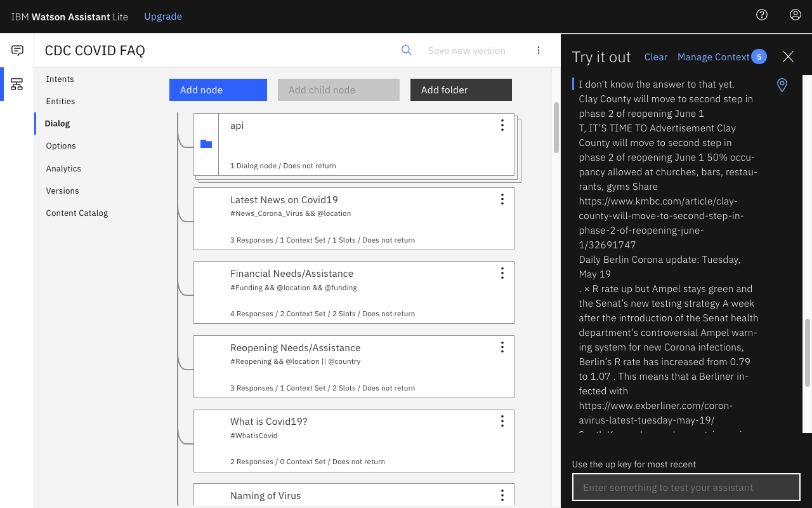
Task: Open the Assistants chat icon in sidebar
Action: click(x=17, y=51)
